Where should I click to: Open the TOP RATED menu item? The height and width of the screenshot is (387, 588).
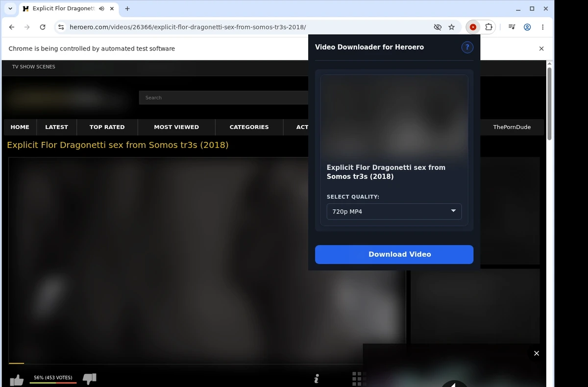coord(107,127)
